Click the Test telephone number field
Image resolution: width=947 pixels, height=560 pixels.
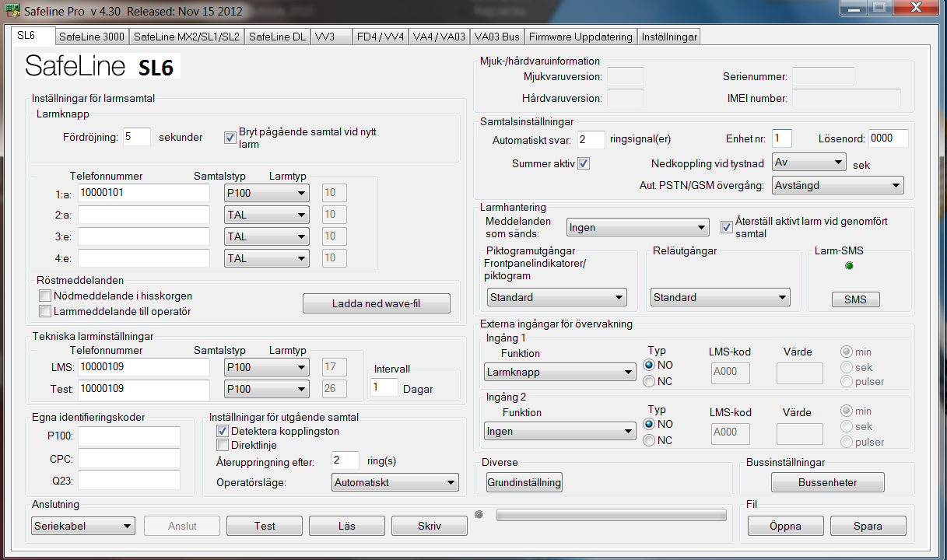pyautogui.click(x=144, y=389)
